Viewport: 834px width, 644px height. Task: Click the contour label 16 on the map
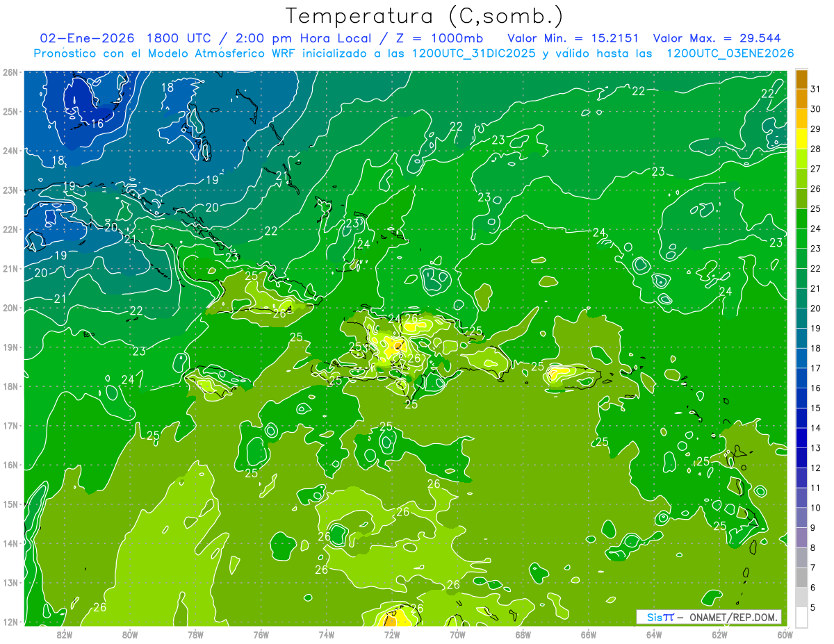point(97,124)
